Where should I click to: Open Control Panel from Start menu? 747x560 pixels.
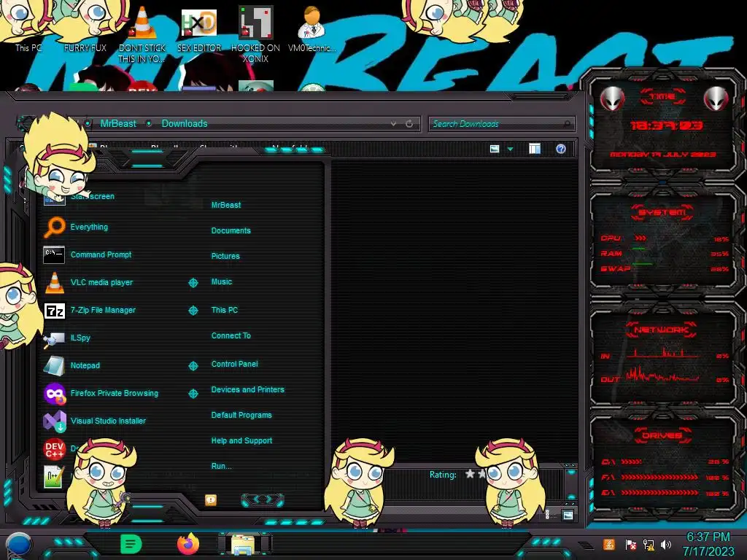pyautogui.click(x=234, y=364)
